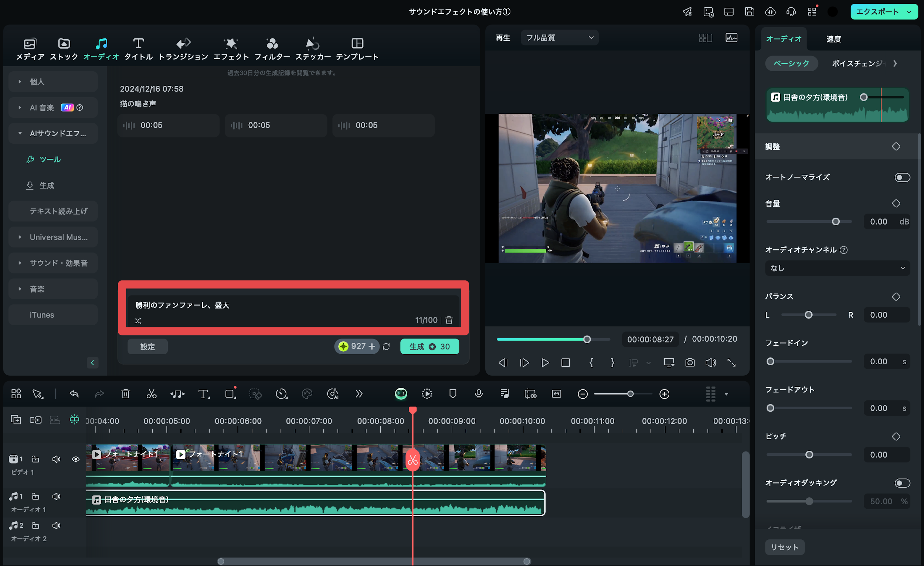Open the ストック tab
Viewport: 924px width, 566px height.
pyautogui.click(x=64, y=49)
